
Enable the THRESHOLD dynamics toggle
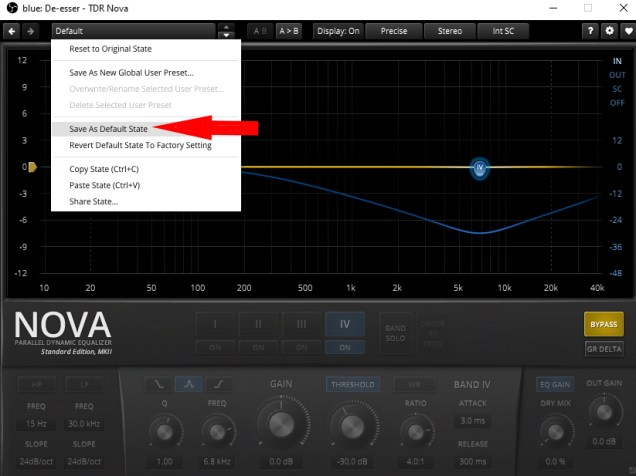[354, 384]
